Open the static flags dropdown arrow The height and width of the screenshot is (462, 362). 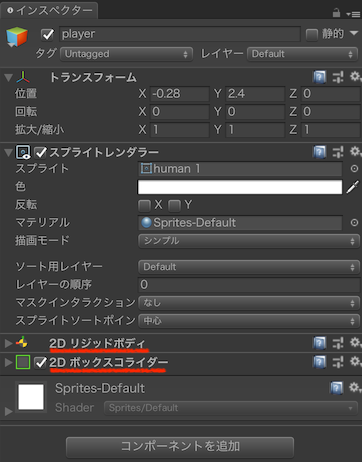pyautogui.click(x=354, y=33)
